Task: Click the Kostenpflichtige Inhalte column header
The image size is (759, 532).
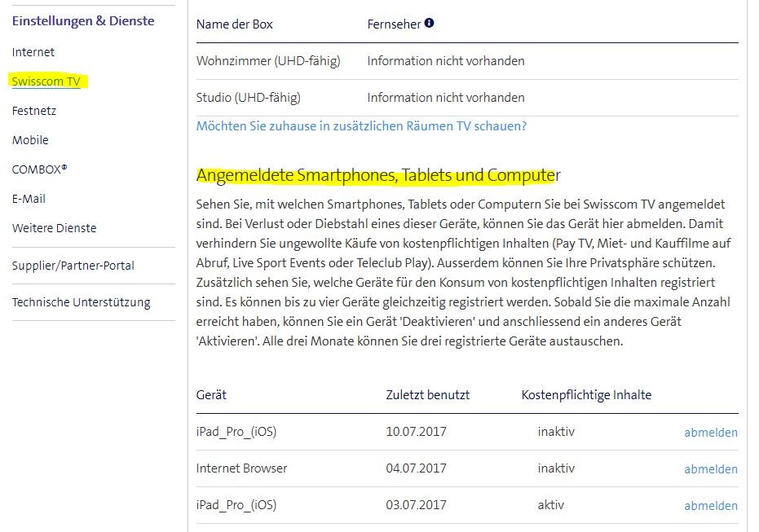Action: pyautogui.click(x=586, y=394)
